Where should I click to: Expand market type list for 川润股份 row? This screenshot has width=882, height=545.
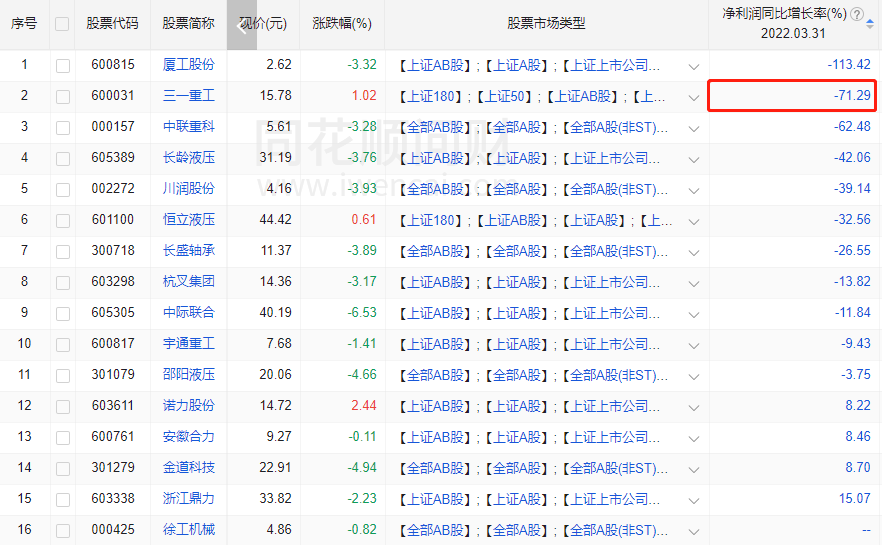click(x=694, y=191)
